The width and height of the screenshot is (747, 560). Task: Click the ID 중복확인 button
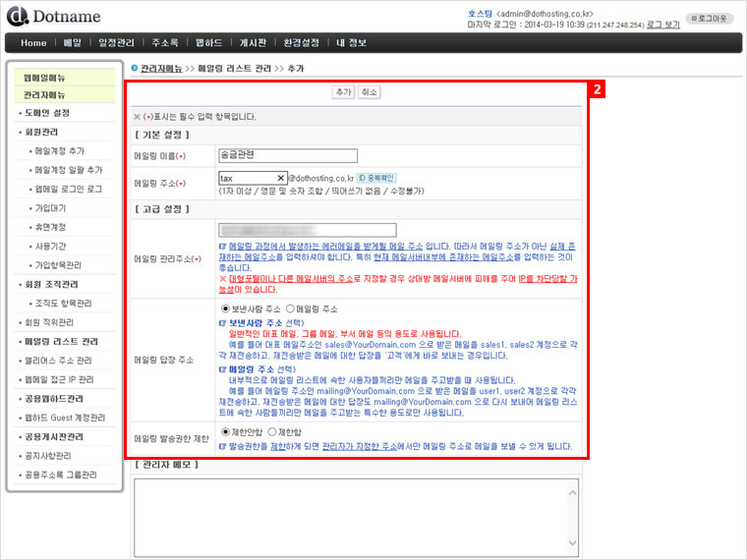coord(374,178)
